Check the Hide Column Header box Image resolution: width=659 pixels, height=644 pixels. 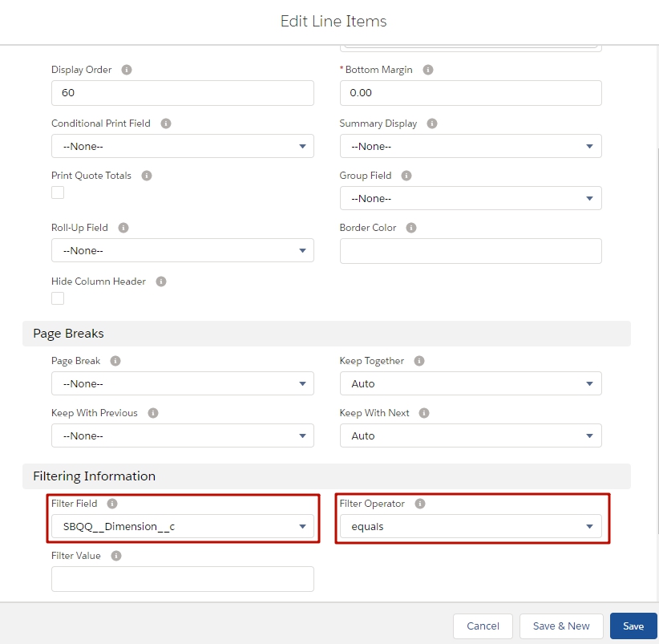point(58,298)
